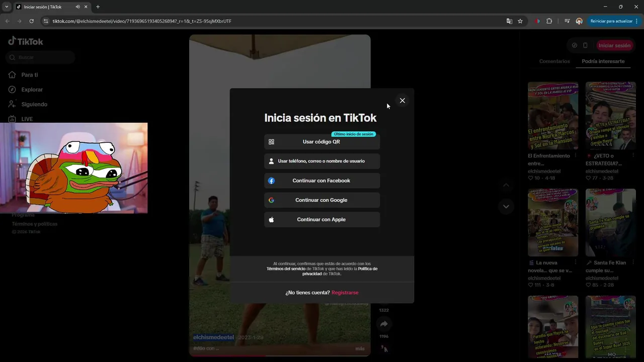Viewport: 644px width, 362px height.
Task: Click the TikTok logo in sidebar
Action: pos(26,41)
